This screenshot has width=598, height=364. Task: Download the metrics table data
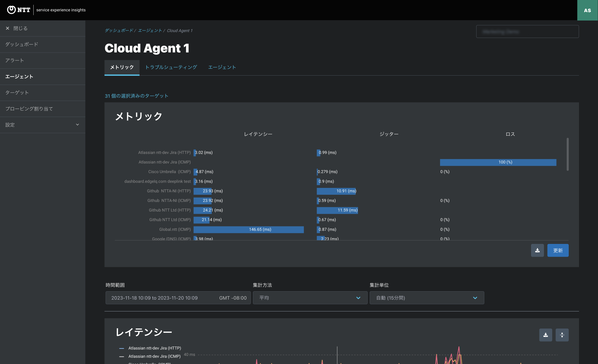pyautogui.click(x=537, y=250)
